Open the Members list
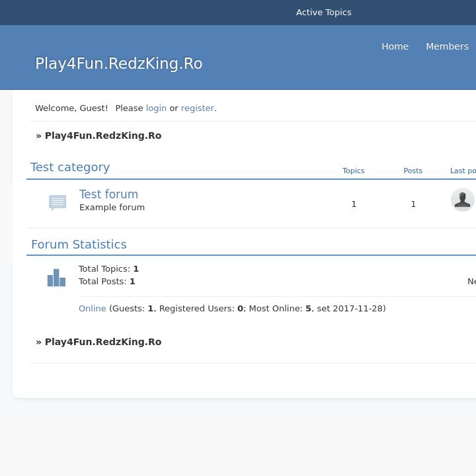Viewport: 476px width, 476px height. (447, 46)
